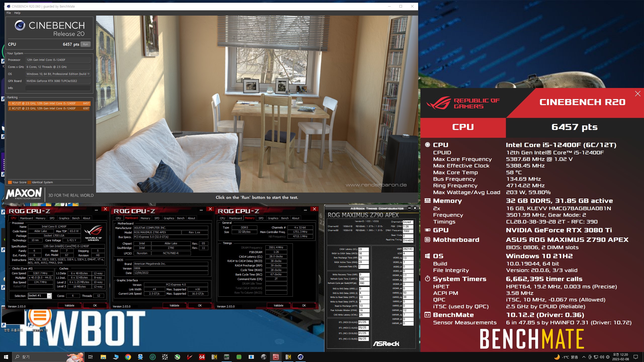The height and width of the screenshot is (362, 644).
Task: Open the silver dragon taskbar icon
Action: pyautogui.click(x=264, y=357)
